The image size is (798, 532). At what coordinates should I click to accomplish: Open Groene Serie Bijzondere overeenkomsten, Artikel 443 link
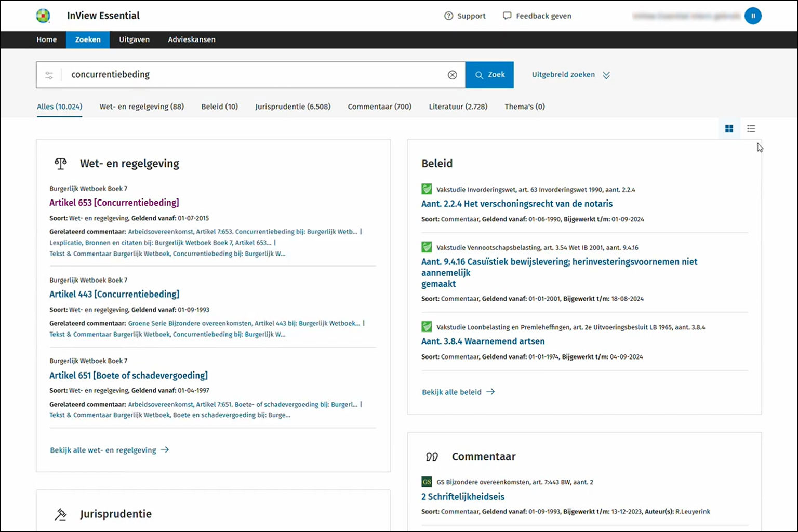coord(244,323)
